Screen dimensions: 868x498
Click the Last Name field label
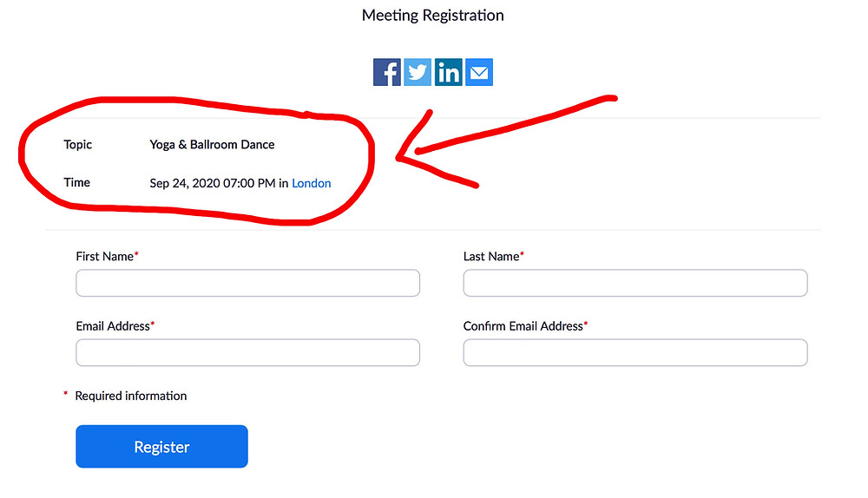point(493,256)
